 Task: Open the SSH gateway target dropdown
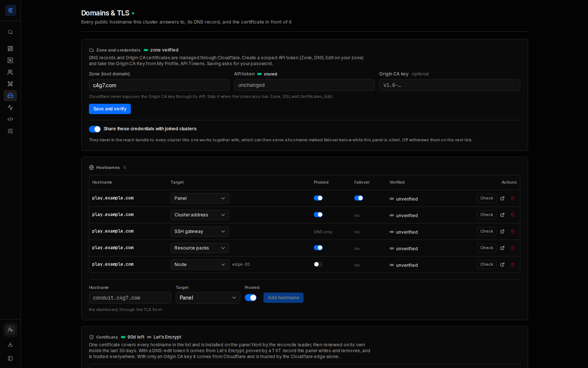click(x=200, y=231)
